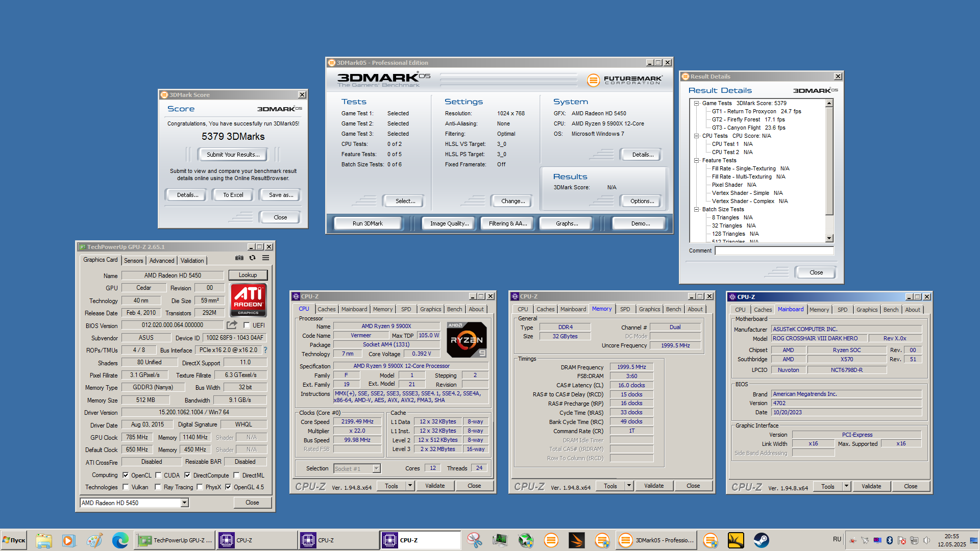The width and height of the screenshot is (980, 551).
Task: Switch to TechPowerUp GPU-Z taskbar button
Action: [175, 540]
